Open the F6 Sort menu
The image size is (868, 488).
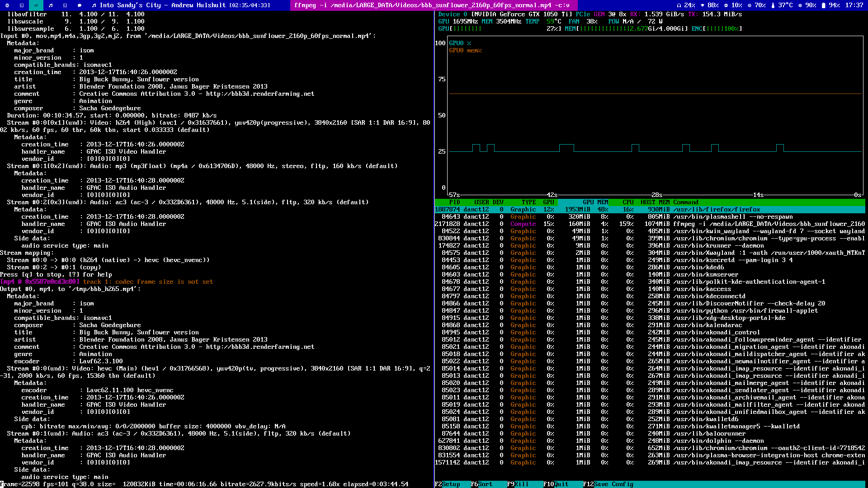pyautogui.click(x=482, y=484)
